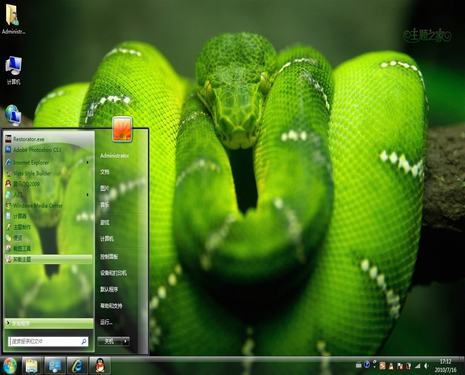The height and width of the screenshot is (375, 465).
Task: Open 帮助和支持 Help and Support
Action: [x=111, y=306]
